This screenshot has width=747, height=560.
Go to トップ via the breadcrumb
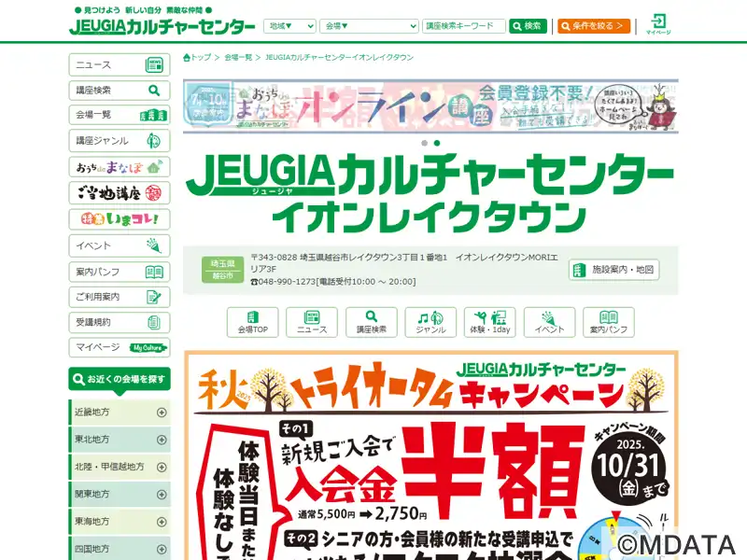pos(197,58)
